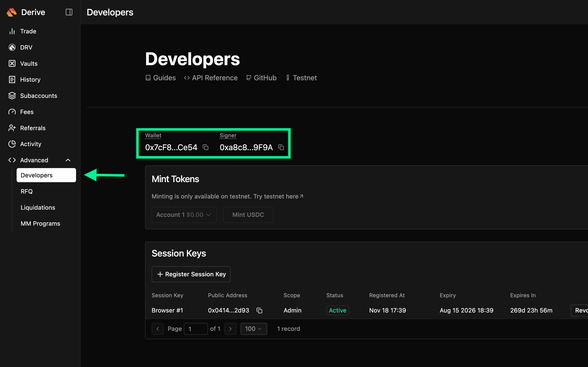The width and height of the screenshot is (588, 367).
Task: Copy Browser #1 public address
Action: 259,310
